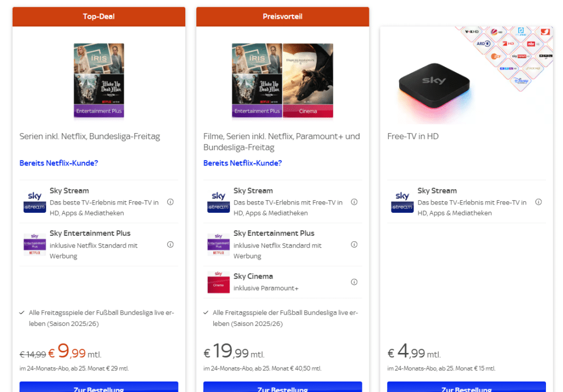
Task: Click the Sky Cinema red logo
Action: point(218,282)
